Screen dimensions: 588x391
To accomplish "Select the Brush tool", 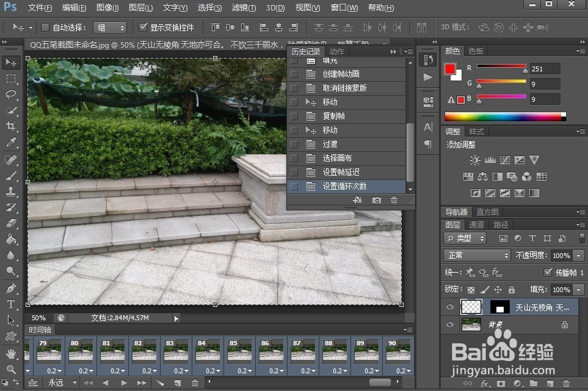I will pos(11,176).
